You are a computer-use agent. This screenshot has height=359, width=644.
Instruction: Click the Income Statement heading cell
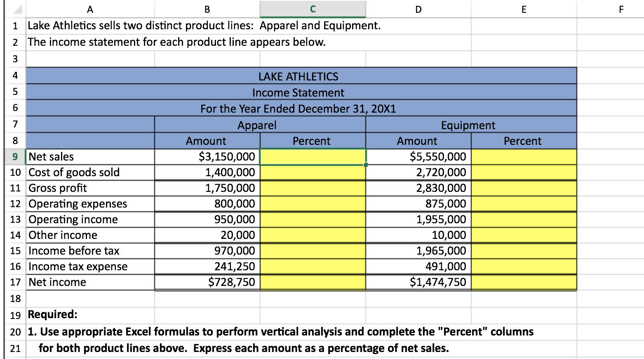coord(301,92)
